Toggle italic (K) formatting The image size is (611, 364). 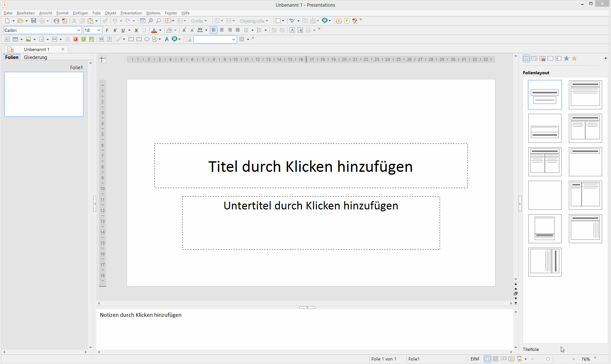click(115, 30)
